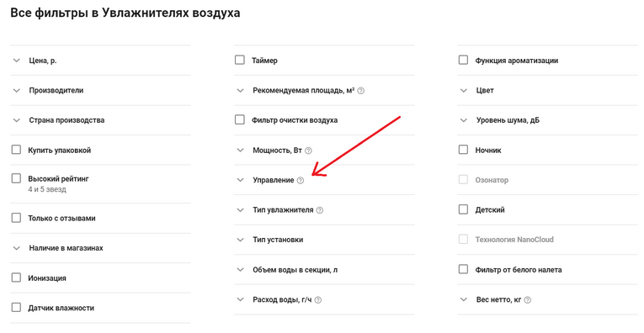Viewport: 644px width, 333px height.
Task: Click the Тип установки label
Action: coord(278,240)
